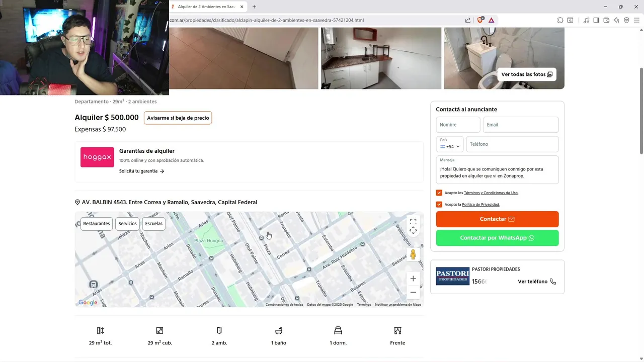Click the Google logo on map
Screen dimensions: 644x362
point(88,302)
